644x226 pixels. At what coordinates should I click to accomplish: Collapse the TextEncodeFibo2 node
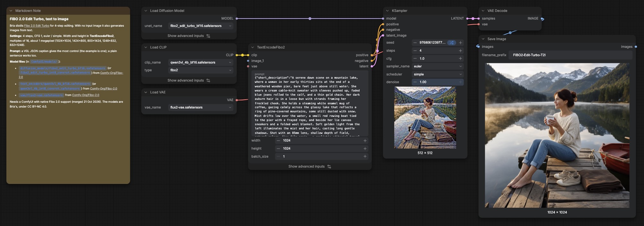(x=253, y=47)
